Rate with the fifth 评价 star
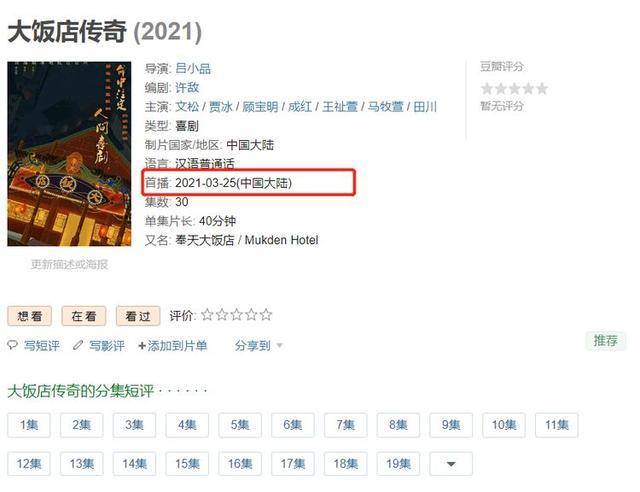The image size is (640, 492). coord(266,315)
